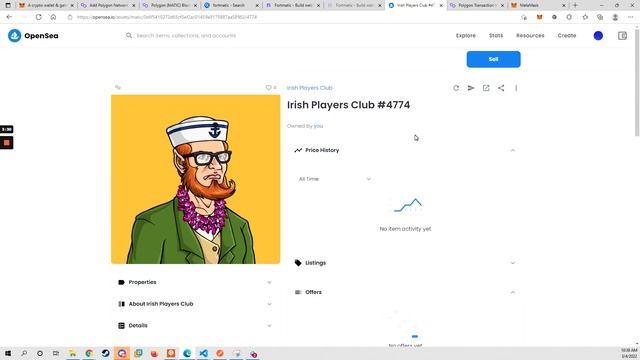
Task: Click the Offers list icon
Action: [298, 292]
